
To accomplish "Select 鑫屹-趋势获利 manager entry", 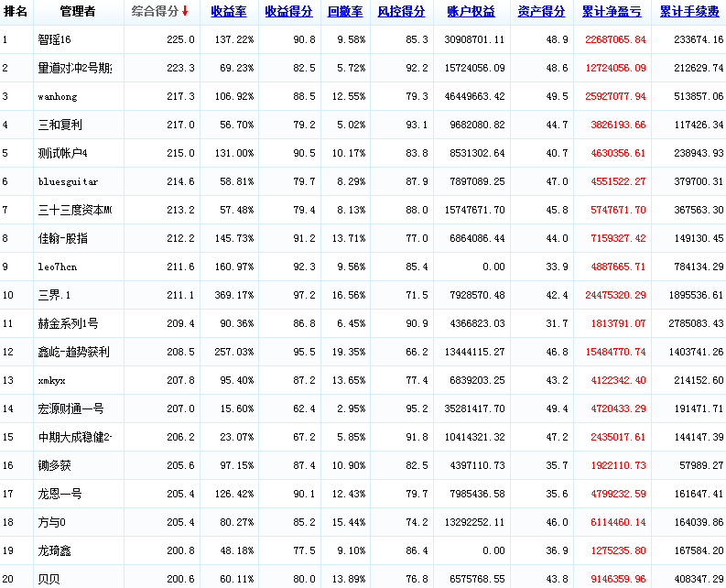I will coord(74,353).
